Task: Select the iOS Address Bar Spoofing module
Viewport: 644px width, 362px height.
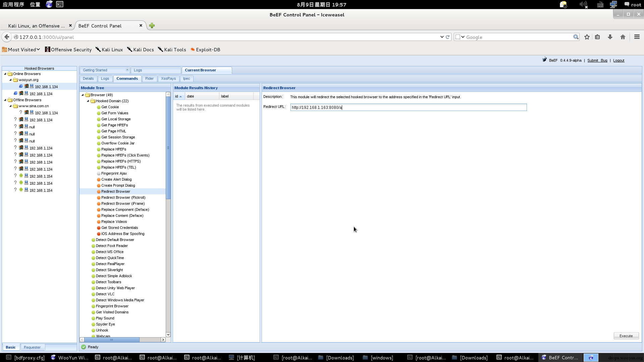Action: pyautogui.click(x=123, y=234)
